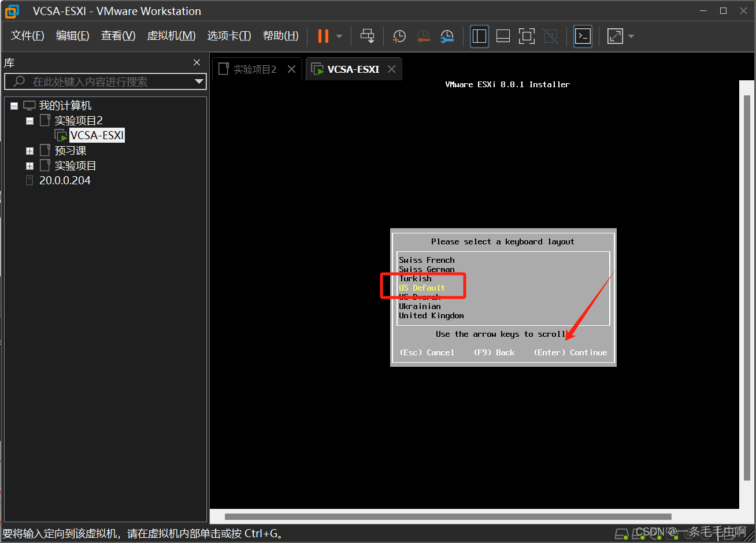The image size is (756, 543).
Task: Open the library search filter dropdown
Action: click(x=199, y=81)
